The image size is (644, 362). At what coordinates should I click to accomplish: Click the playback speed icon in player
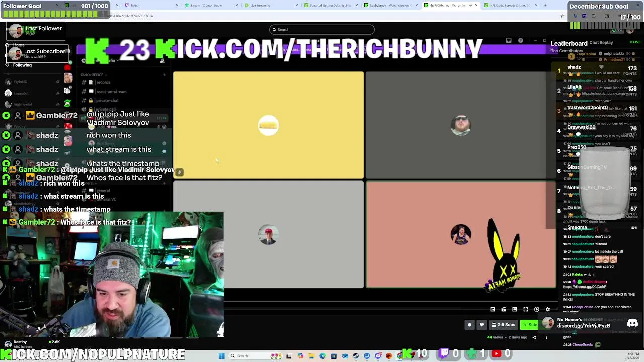click(537, 310)
